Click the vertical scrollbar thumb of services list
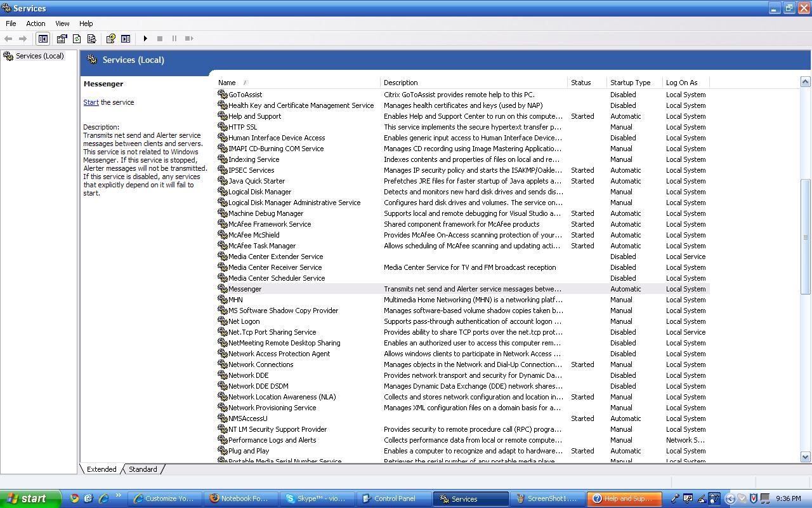Image resolution: width=812 pixels, height=508 pixels. (x=805, y=237)
